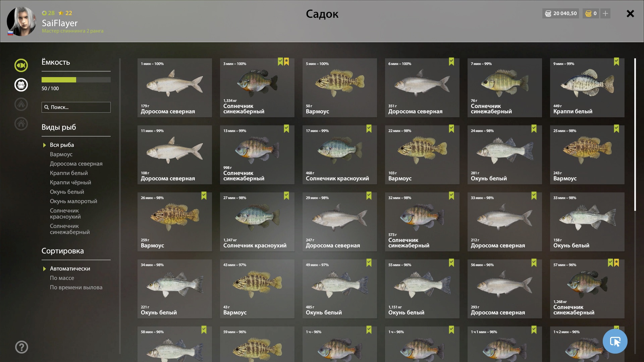Open the fish keepnet sidebar icon
The width and height of the screenshot is (644, 362).
tap(21, 65)
